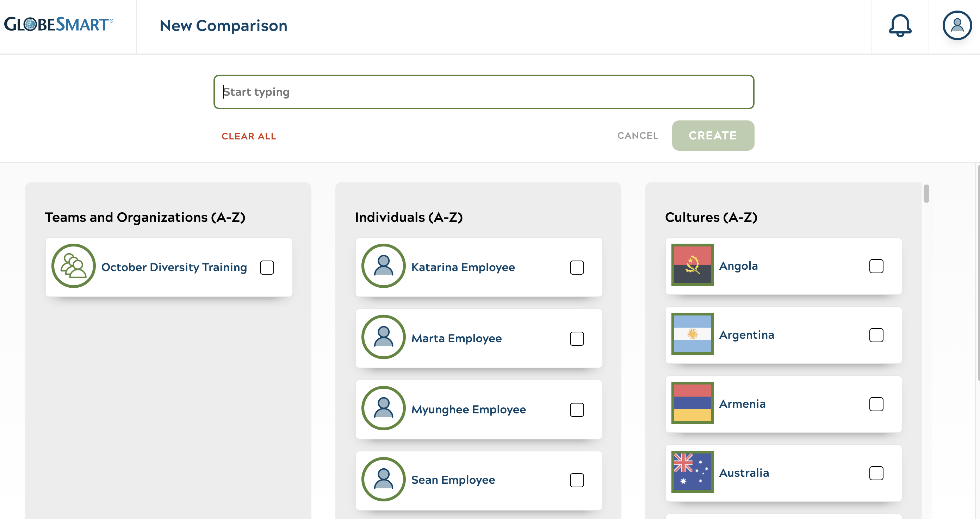
Task: Go to GlobeSmart home via logo
Action: pos(58,24)
